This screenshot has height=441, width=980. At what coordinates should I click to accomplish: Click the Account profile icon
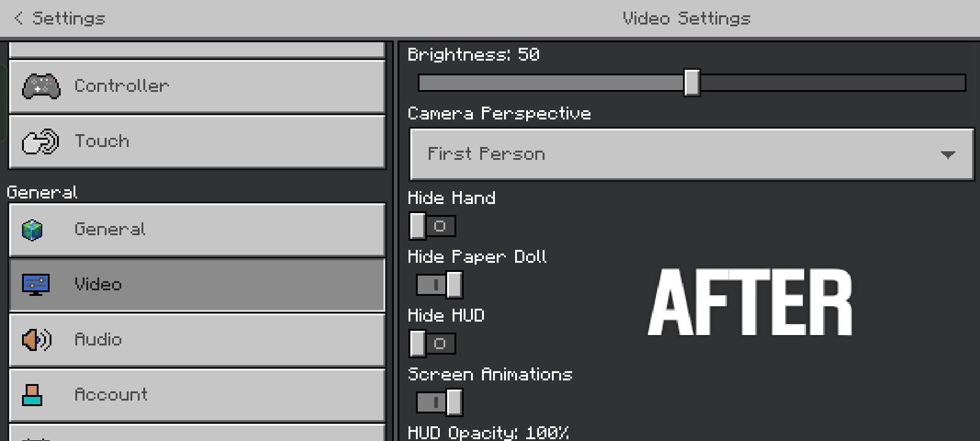point(32,395)
